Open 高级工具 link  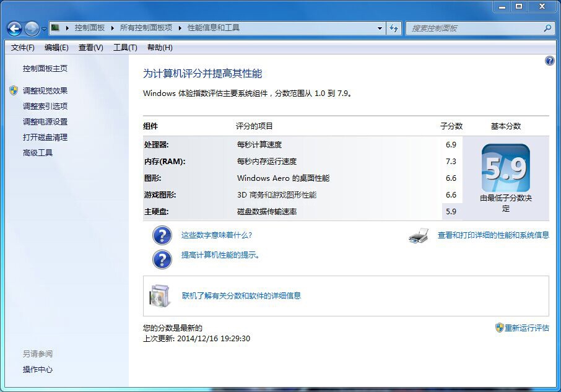click(x=38, y=153)
